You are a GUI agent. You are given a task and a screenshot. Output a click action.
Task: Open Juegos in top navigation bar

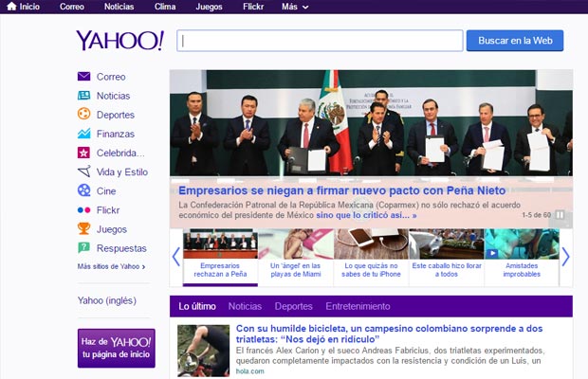click(x=209, y=7)
